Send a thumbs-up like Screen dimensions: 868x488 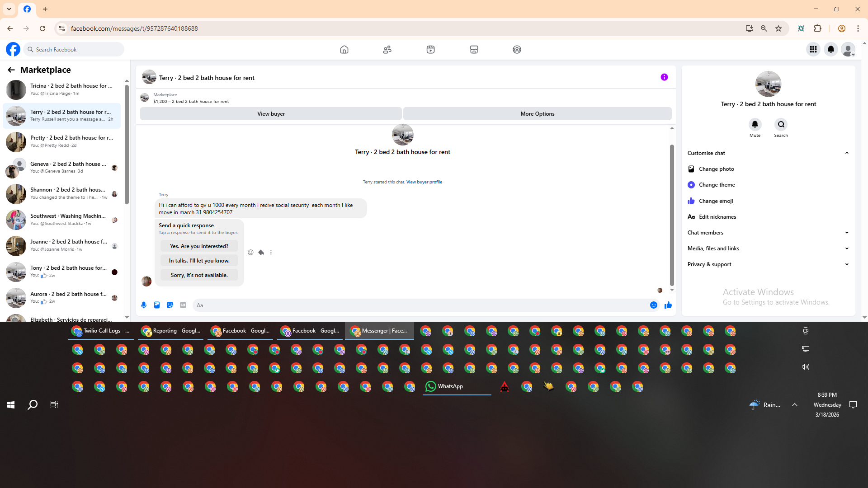click(x=668, y=305)
